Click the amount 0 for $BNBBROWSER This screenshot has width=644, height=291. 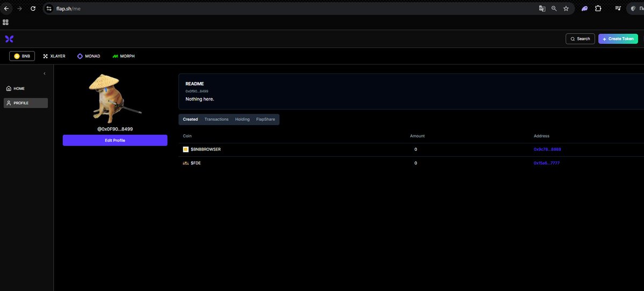(x=416, y=149)
